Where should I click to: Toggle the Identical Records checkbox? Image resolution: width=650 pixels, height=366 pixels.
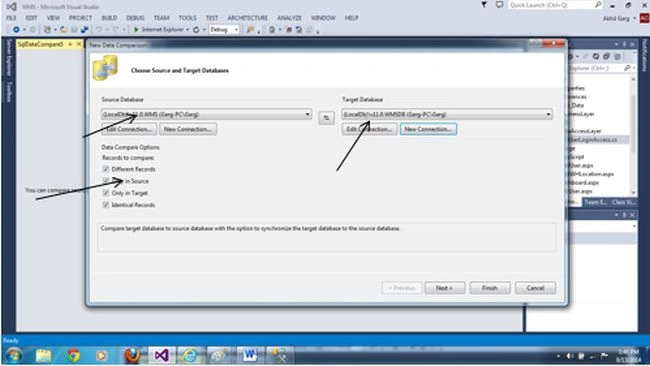[106, 205]
